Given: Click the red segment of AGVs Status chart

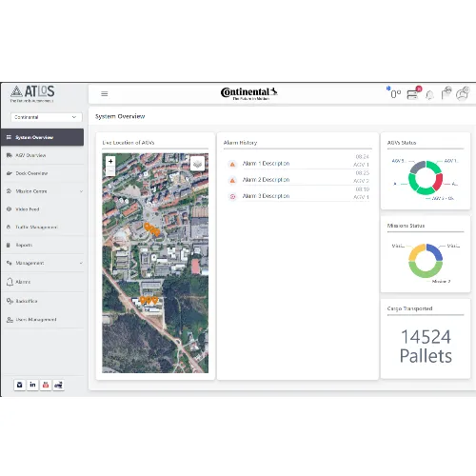Looking at the screenshot, I should [x=438, y=182].
